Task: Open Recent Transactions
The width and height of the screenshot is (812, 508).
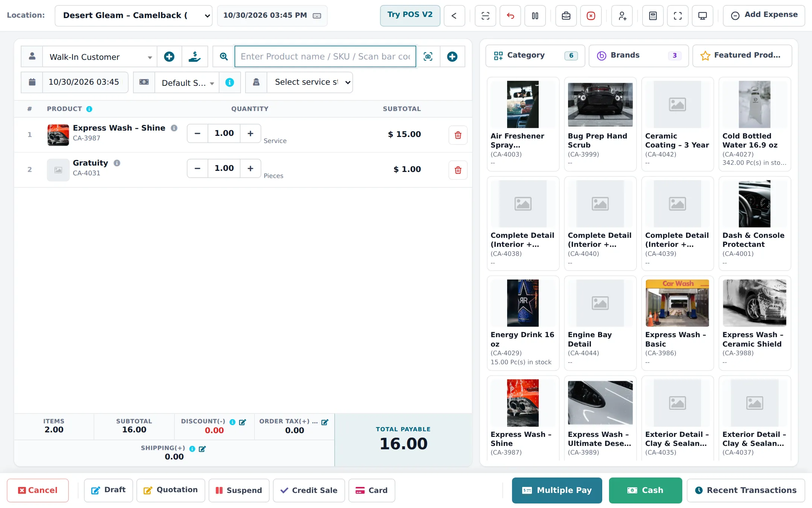Action: [x=746, y=490]
